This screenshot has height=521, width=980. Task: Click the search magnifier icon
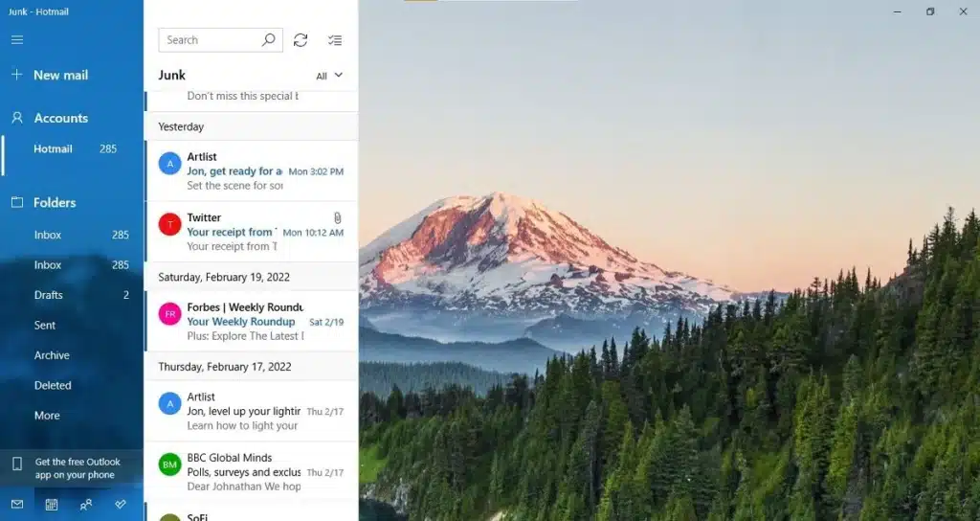[x=268, y=40]
